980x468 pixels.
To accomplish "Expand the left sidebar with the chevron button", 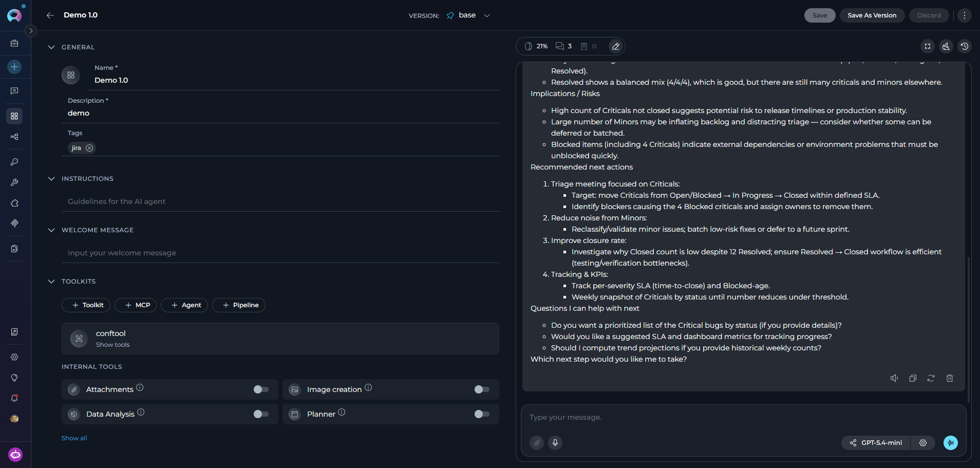I will point(31,31).
